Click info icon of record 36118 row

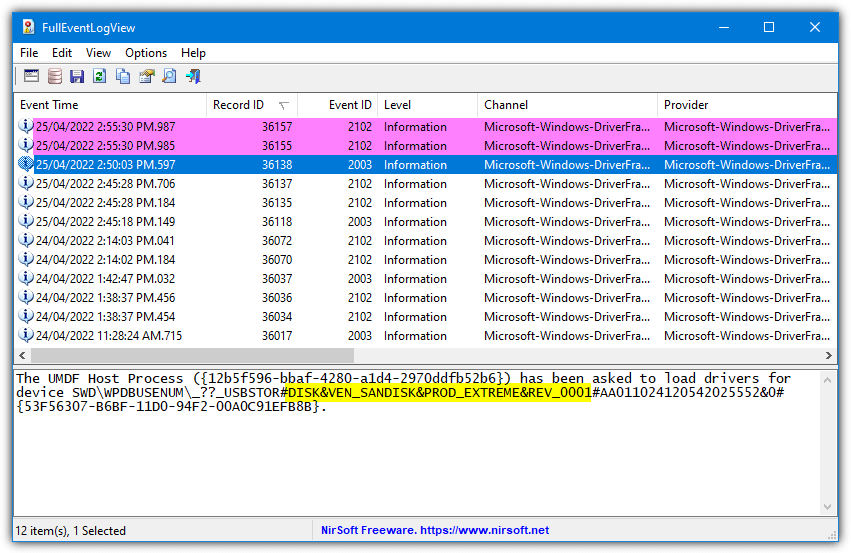click(26, 221)
